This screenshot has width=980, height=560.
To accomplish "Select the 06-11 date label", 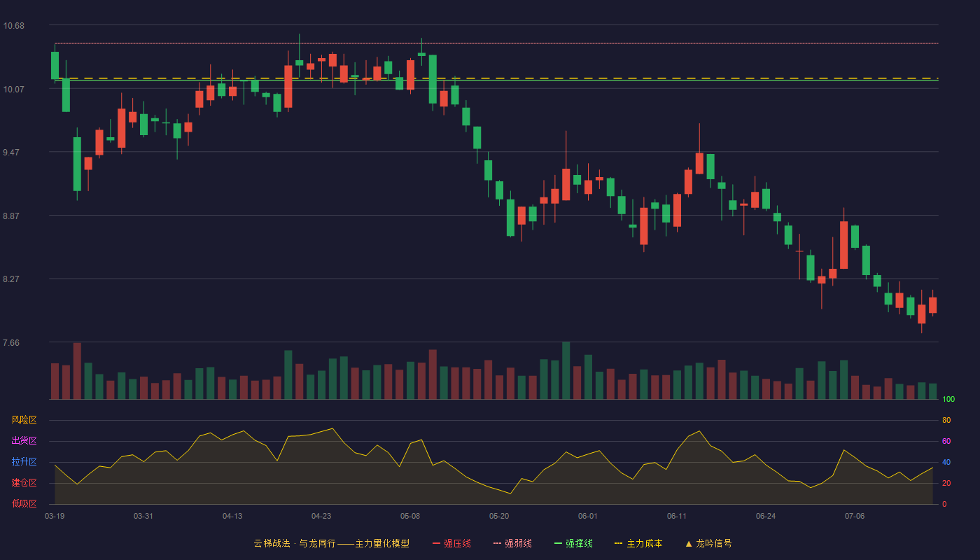I will point(677,516).
